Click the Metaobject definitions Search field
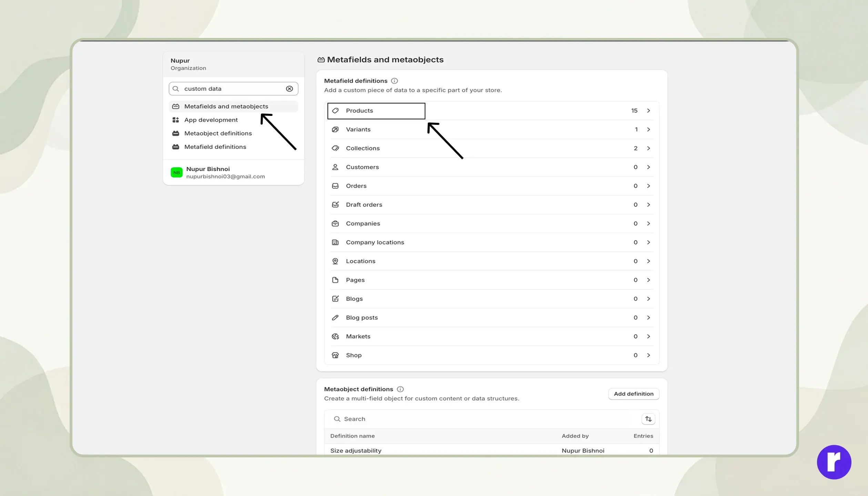 [483, 419]
